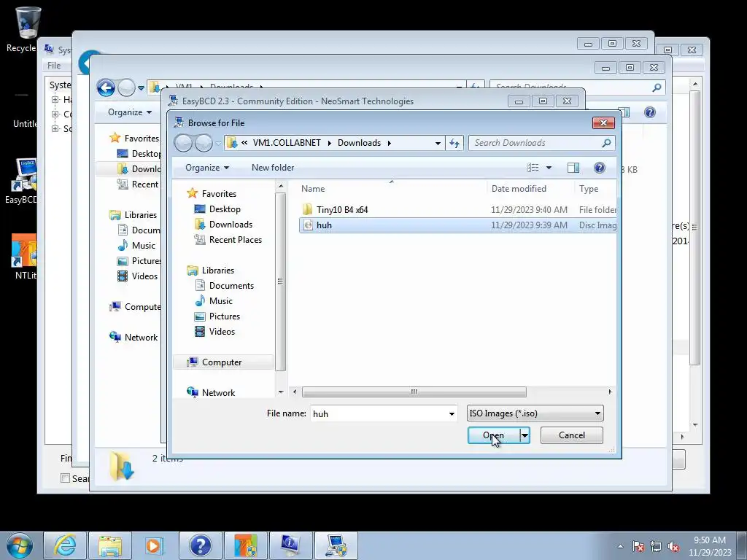
Task: Click the Search Downloads field
Action: [536, 143]
